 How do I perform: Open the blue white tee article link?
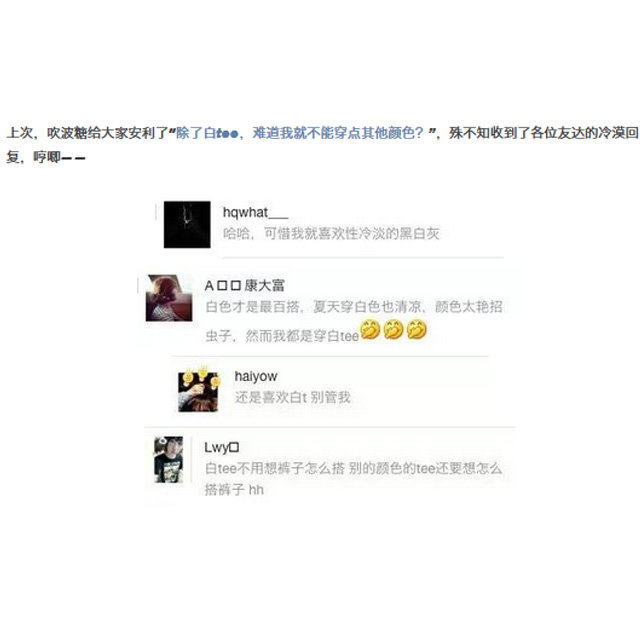(300, 133)
